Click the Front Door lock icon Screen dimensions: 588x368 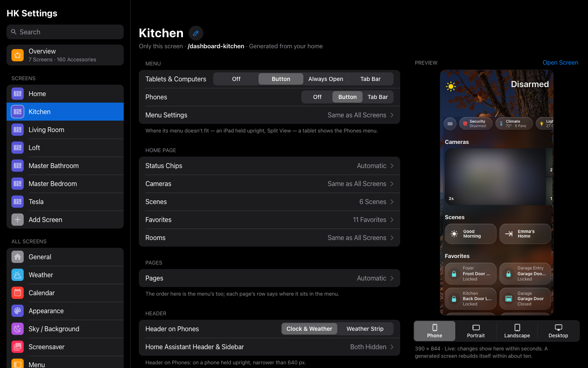[454, 274]
